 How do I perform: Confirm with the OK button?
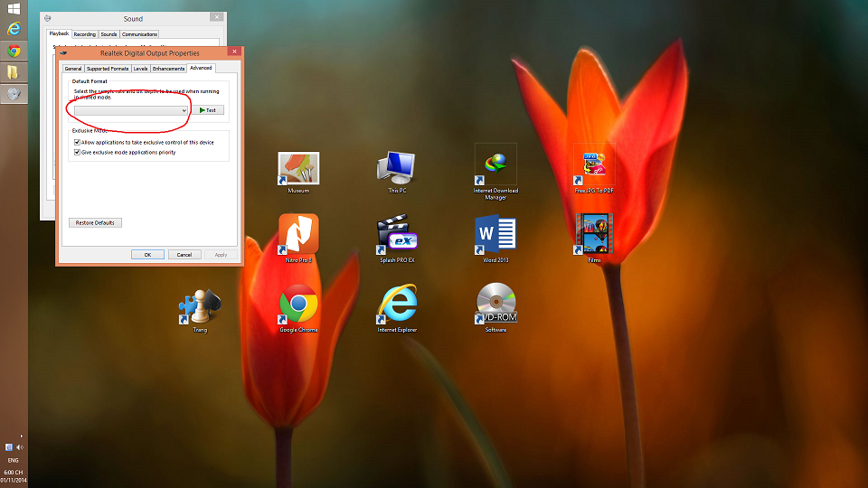coord(147,255)
